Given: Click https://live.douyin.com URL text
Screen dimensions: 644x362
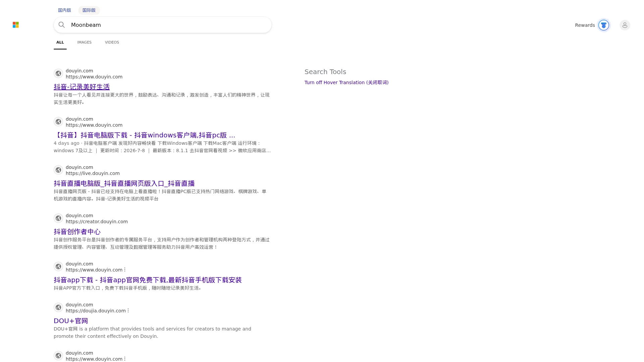Looking at the screenshot, I should point(93,173).
